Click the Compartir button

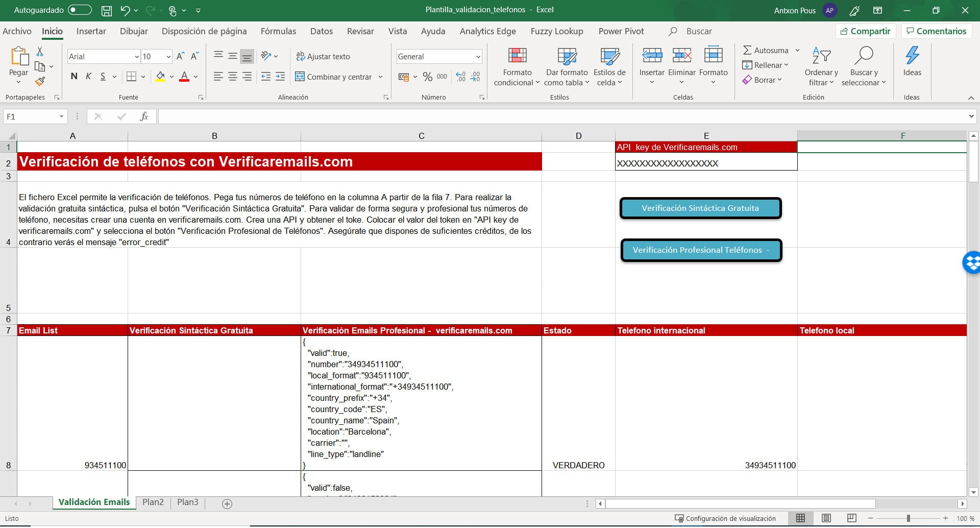point(866,31)
